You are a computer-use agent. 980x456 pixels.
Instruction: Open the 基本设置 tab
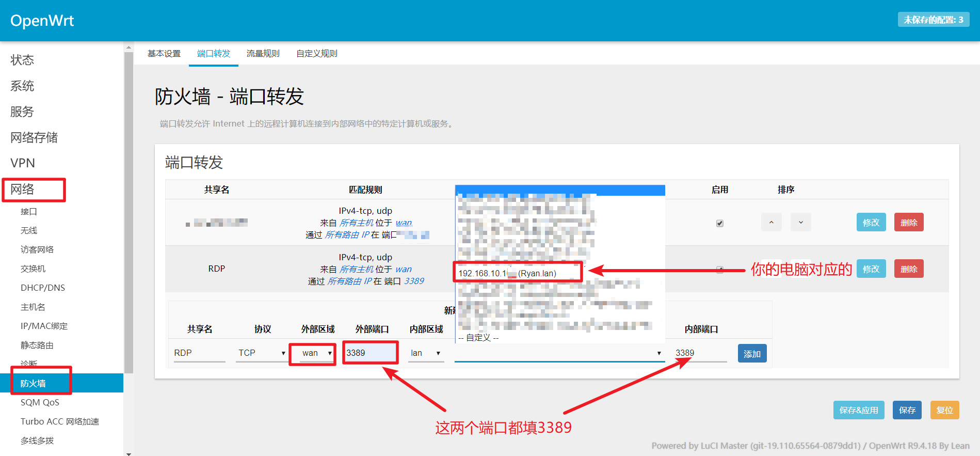coord(164,54)
